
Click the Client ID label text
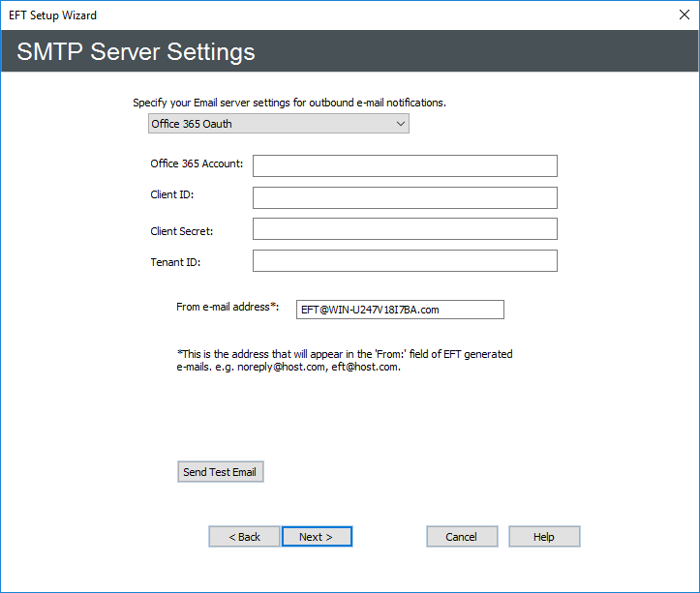click(x=171, y=196)
